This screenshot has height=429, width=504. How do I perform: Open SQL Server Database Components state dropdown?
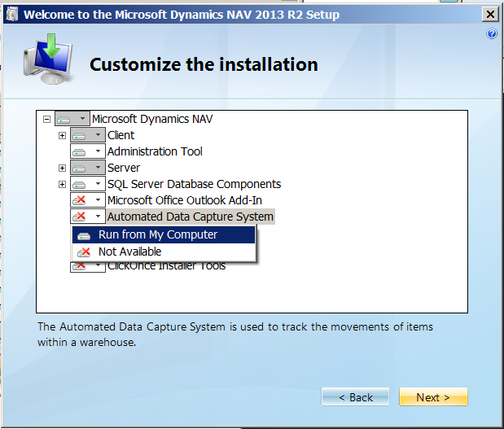[88, 184]
